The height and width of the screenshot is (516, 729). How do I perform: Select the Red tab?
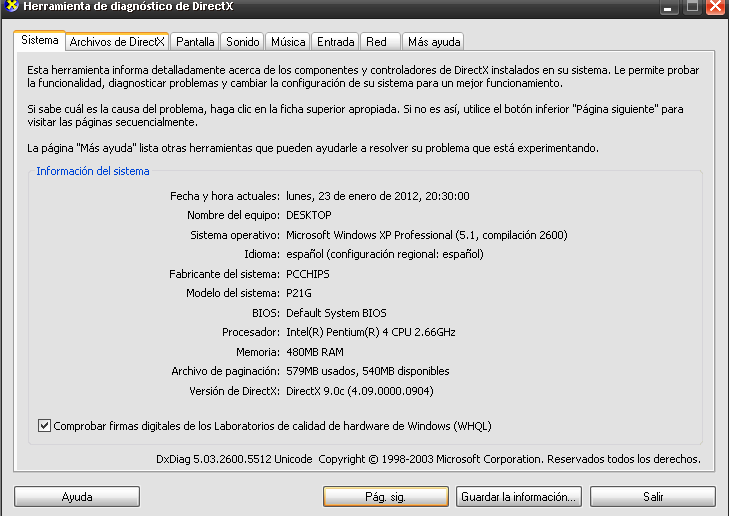pyautogui.click(x=376, y=42)
